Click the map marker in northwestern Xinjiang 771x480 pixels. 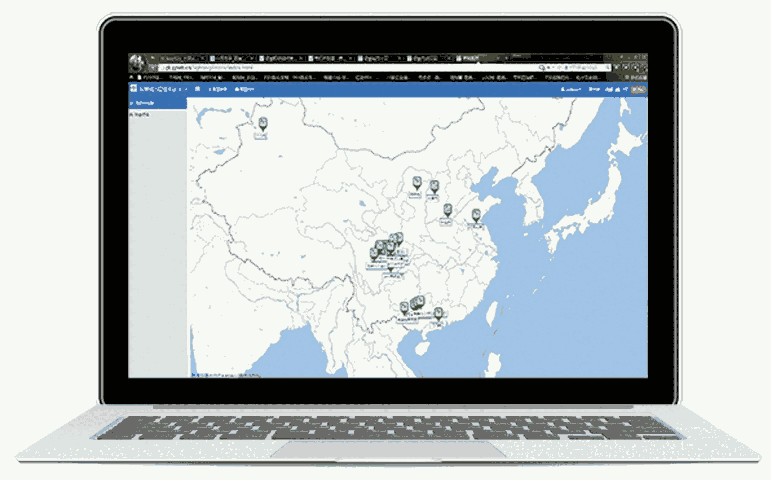tap(263, 123)
